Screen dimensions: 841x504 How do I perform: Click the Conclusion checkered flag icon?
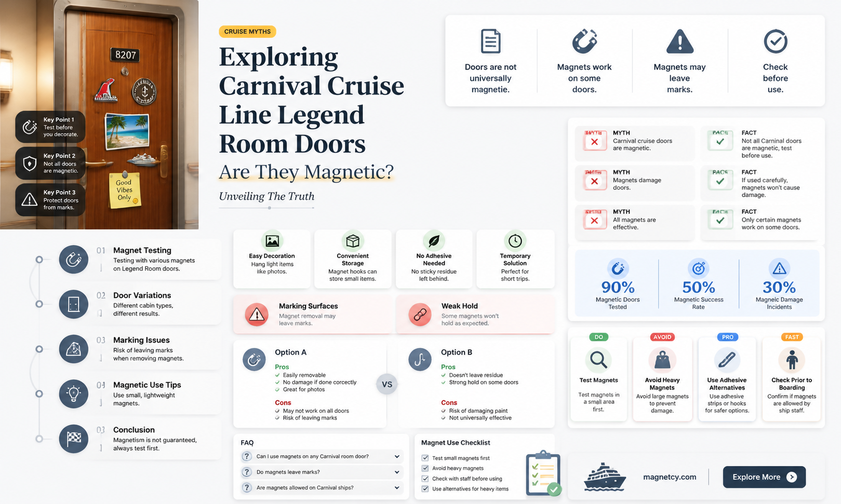point(73,439)
